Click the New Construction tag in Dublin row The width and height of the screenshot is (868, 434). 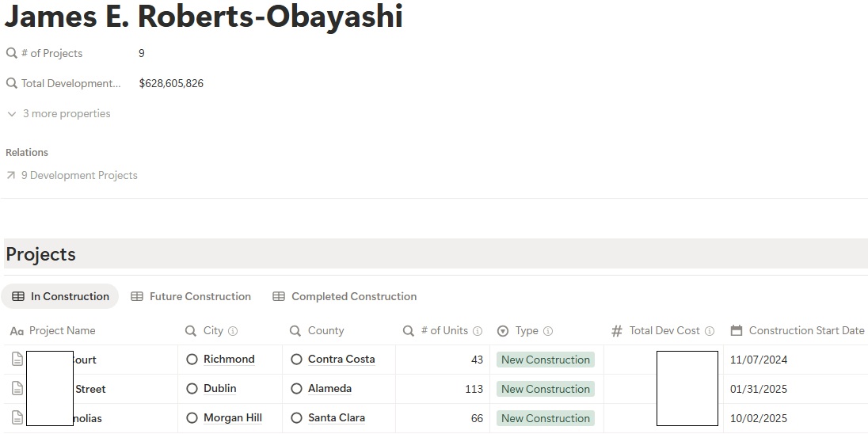(x=545, y=389)
